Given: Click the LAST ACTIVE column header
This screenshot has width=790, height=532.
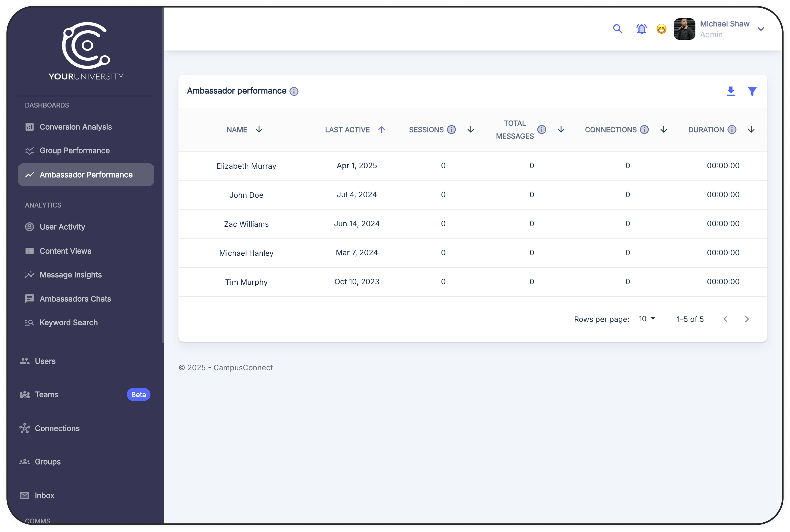Looking at the screenshot, I should (x=347, y=130).
